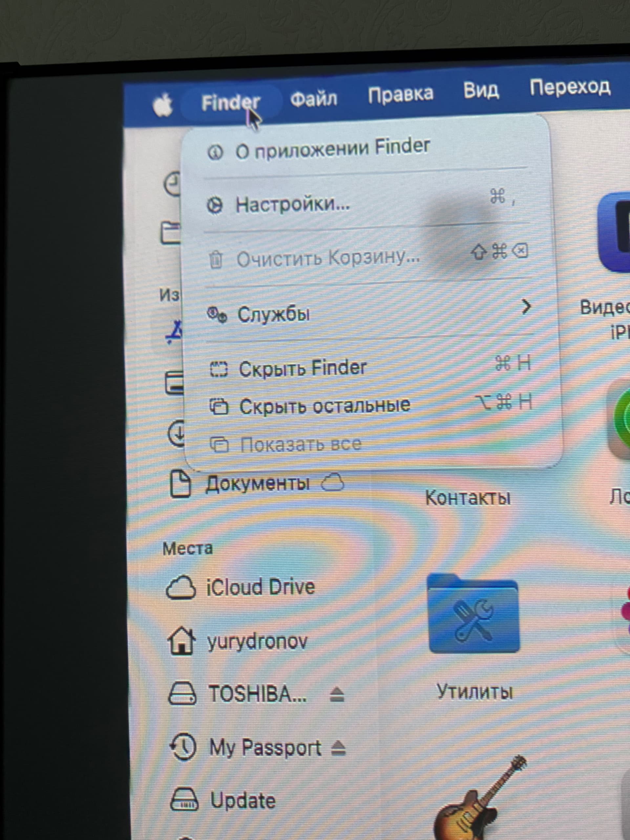Click the iCloud sync icon beside Документы
The height and width of the screenshot is (840, 630).
[x=332, y=483]
